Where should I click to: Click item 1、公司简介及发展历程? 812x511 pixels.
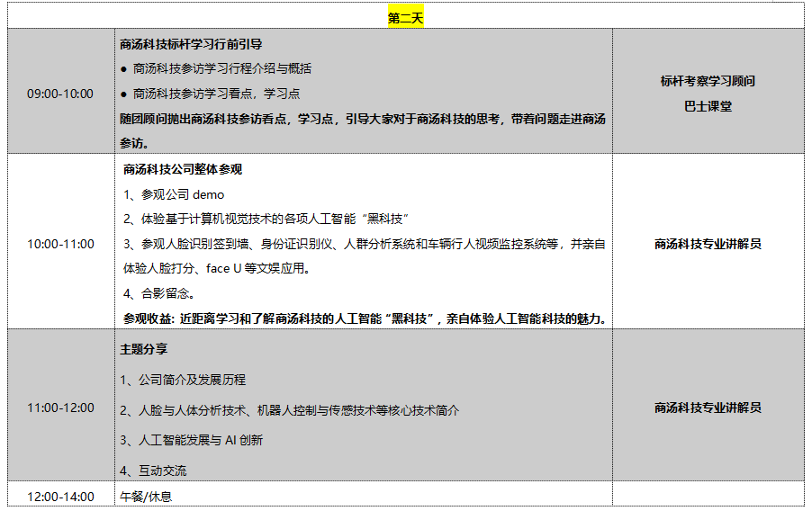coord(183,380)
